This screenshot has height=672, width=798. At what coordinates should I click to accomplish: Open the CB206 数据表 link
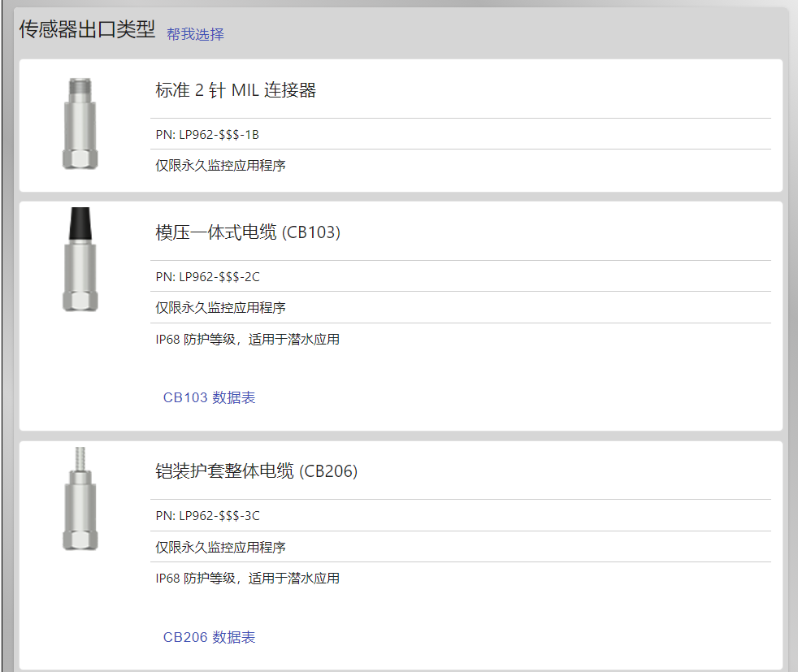click(209, 637)
